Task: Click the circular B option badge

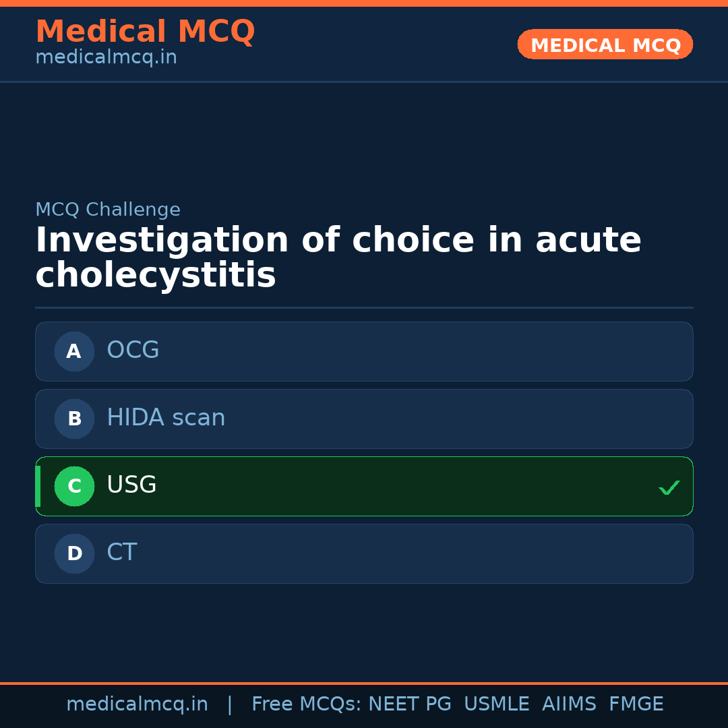Action: (74, 419)
